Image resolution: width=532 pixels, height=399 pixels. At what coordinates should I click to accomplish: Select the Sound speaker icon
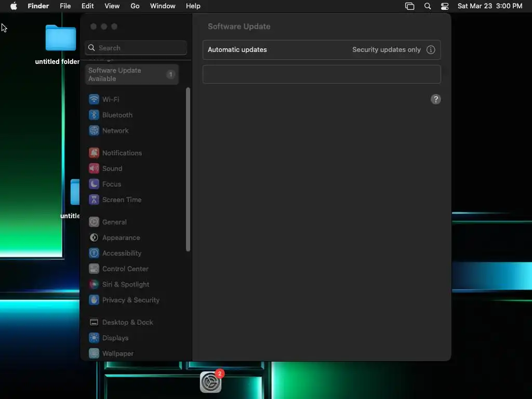coord(94,168)
